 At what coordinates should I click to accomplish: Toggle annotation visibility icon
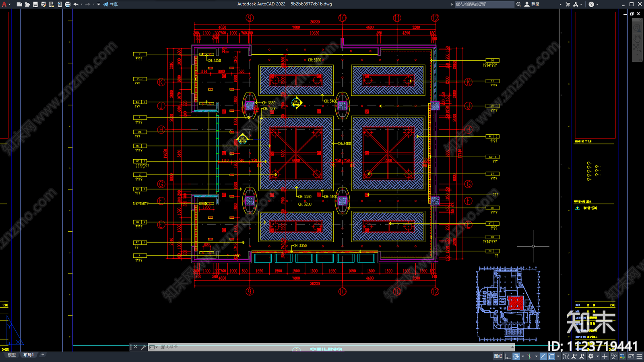(x=574, y=356)
